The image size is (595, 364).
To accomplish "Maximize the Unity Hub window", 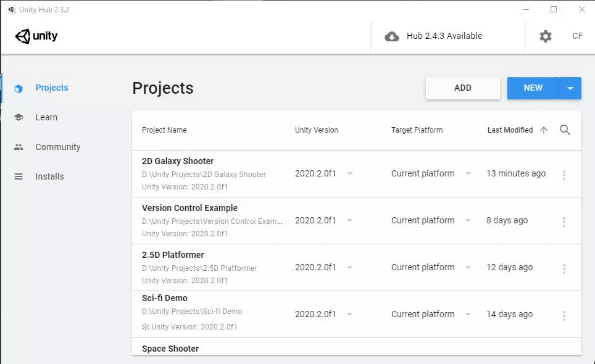I will pos(554,9).
